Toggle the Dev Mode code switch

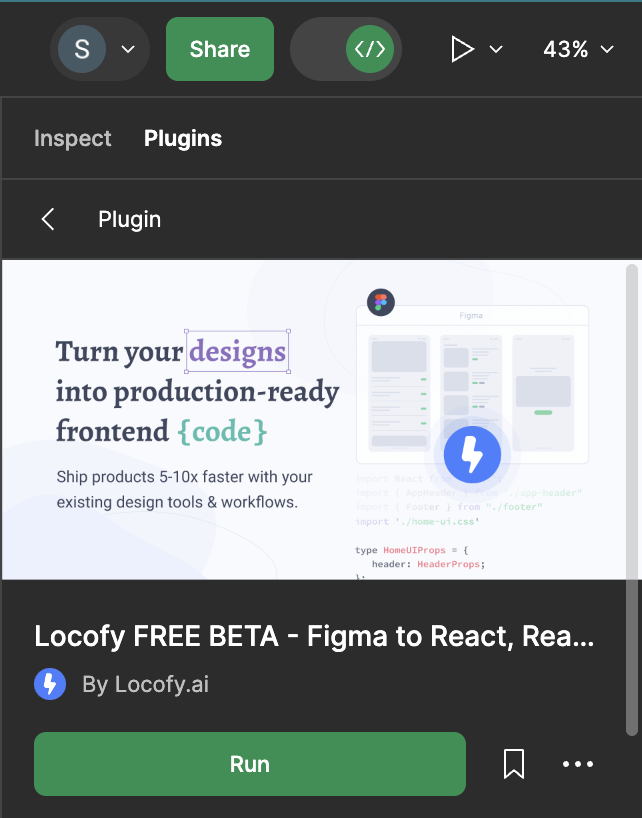point(346,49)
